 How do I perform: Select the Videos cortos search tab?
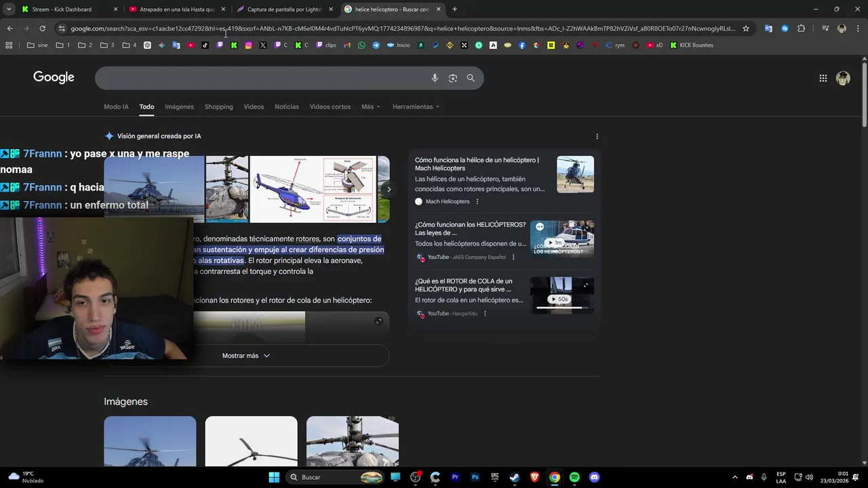330,106
